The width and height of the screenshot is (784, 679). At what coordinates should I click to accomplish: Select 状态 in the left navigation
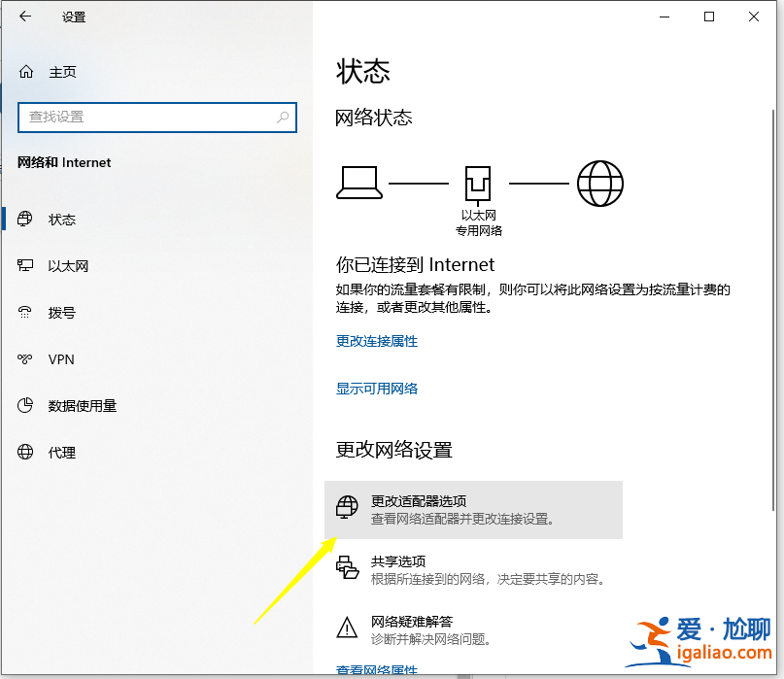pyautogui.click(x=61, y=219)
